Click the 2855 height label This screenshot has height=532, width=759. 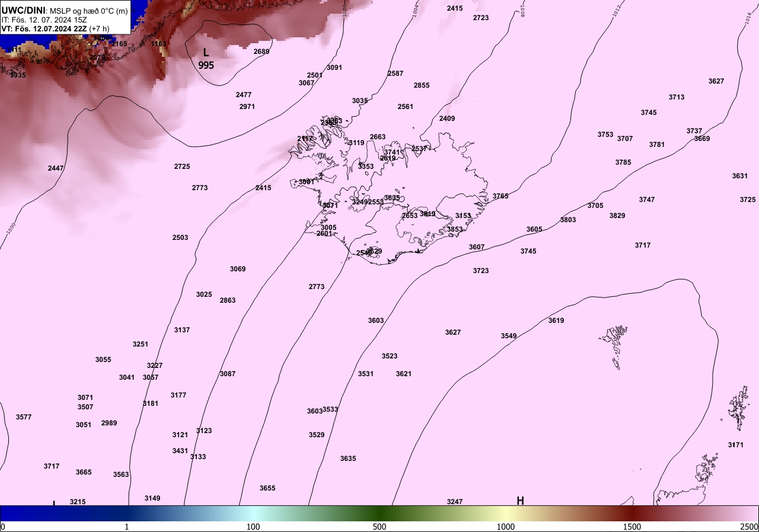pos(422,85)
